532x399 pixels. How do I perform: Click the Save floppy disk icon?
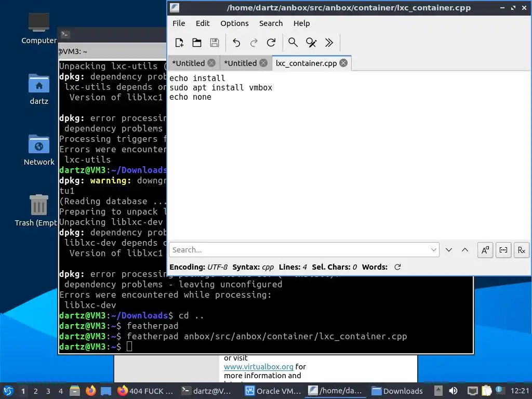[x=215, y=43]
